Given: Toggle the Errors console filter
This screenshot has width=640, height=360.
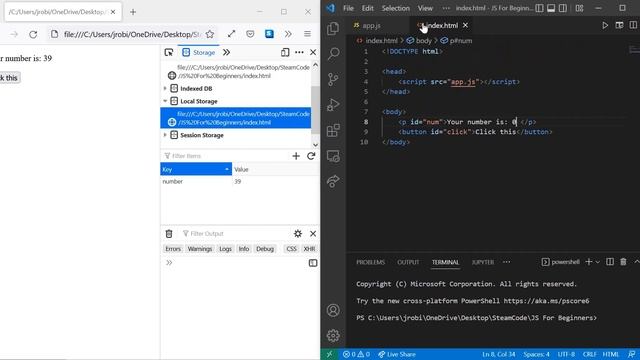Looking at the screenshot, I should pos(173,249).
